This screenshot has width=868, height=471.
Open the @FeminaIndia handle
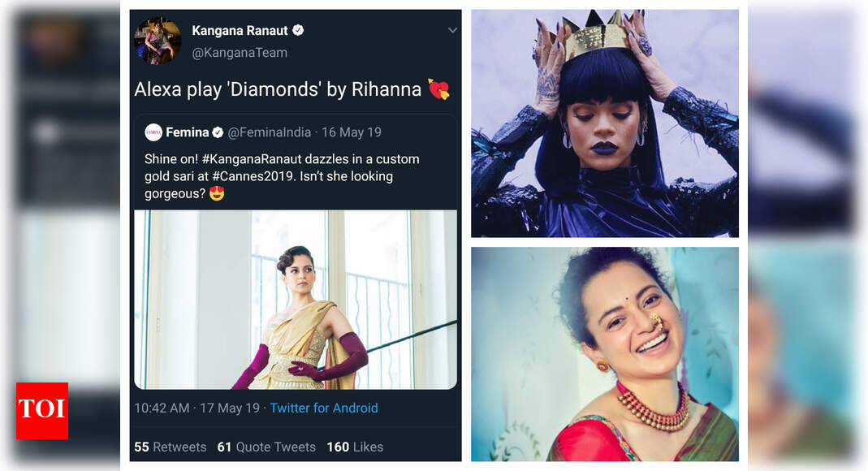click(270, 132)
